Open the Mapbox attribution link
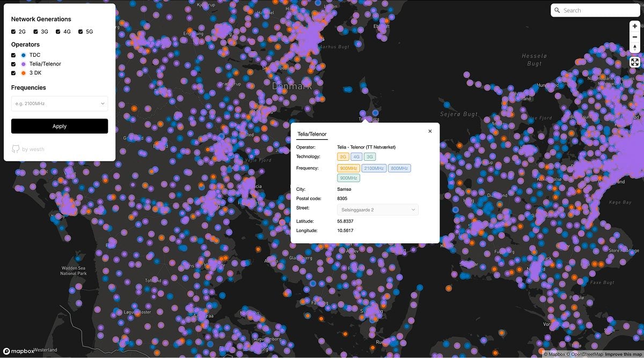644x358 pixels. [553, 354]
